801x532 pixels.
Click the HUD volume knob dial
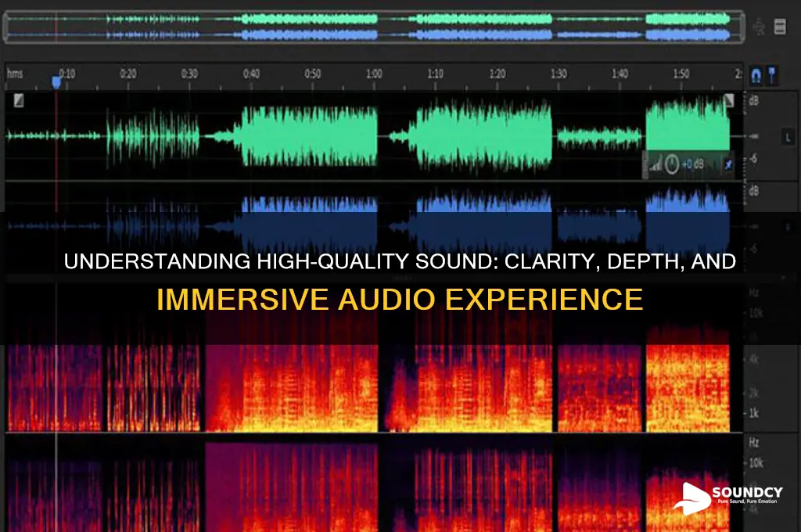pyautogui.click(x=672, y=164)
